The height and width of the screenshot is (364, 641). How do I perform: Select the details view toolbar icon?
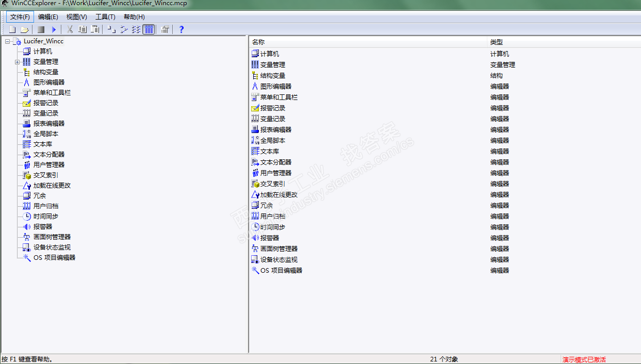coord(149,29)
